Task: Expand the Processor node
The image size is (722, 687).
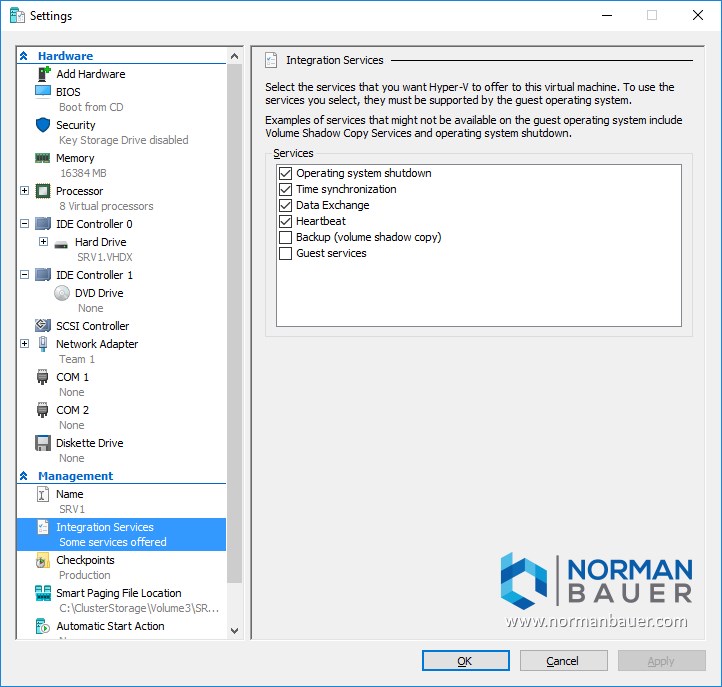Action: [25, 190]
